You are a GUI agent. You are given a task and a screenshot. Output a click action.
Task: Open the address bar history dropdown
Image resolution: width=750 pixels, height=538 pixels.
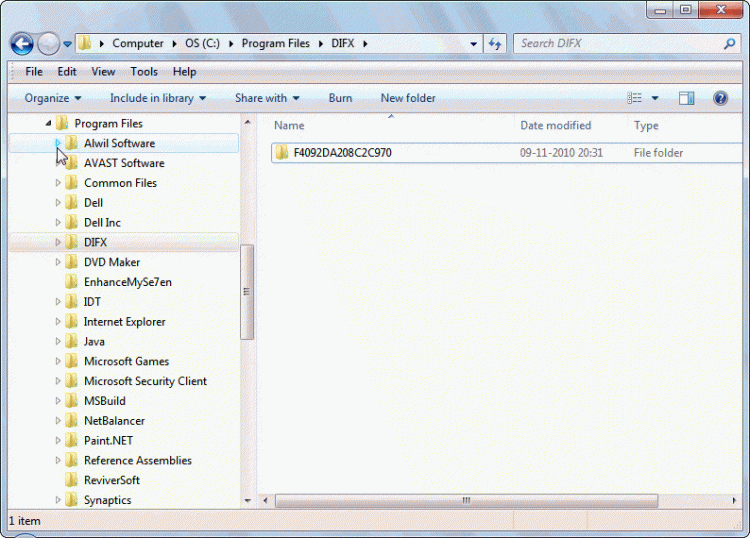(x=473, y=44)
